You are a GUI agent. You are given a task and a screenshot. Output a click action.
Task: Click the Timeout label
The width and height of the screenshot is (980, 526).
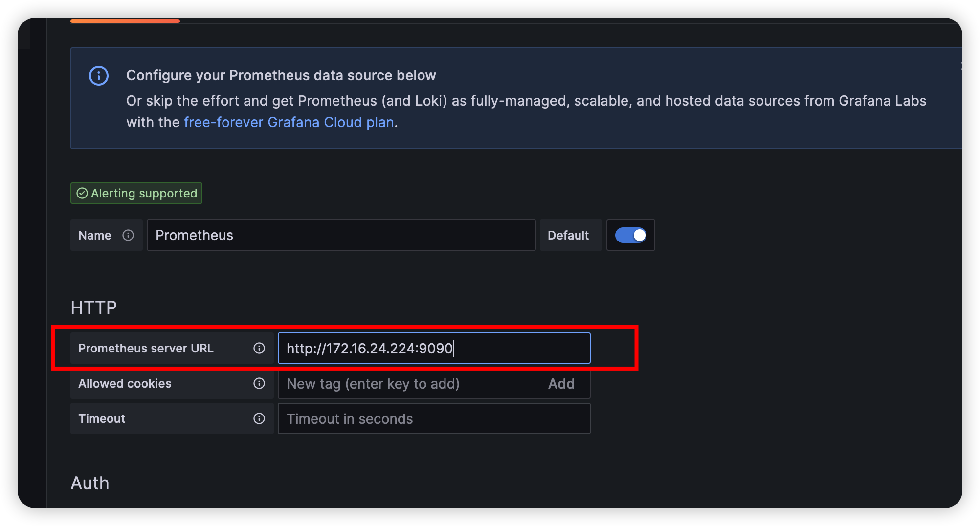(x=102, y=418)
